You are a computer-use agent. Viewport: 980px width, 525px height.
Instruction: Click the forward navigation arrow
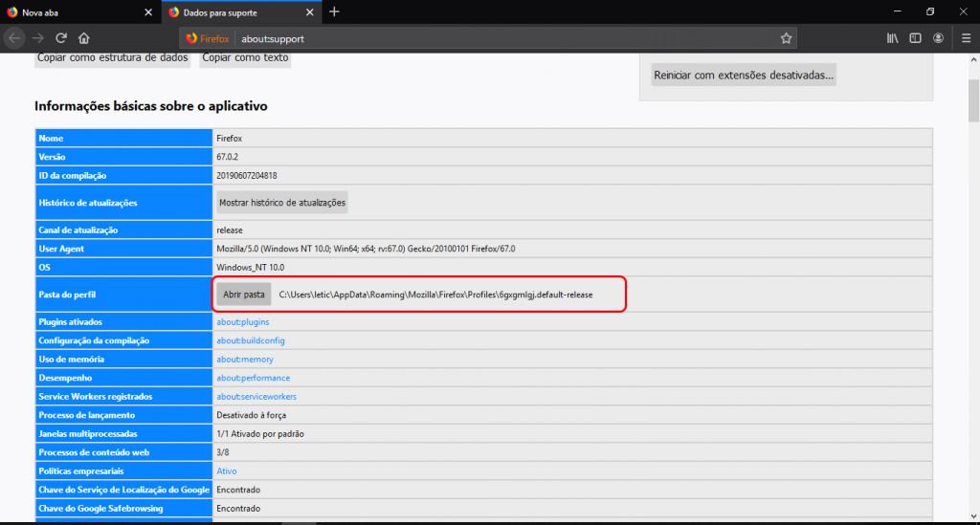click(38, 38)
